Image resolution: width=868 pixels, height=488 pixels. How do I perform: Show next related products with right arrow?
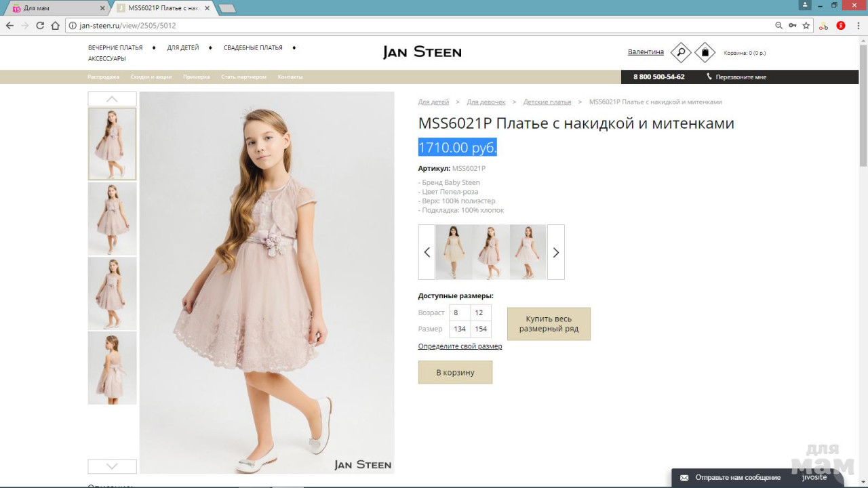pos(555,252)
